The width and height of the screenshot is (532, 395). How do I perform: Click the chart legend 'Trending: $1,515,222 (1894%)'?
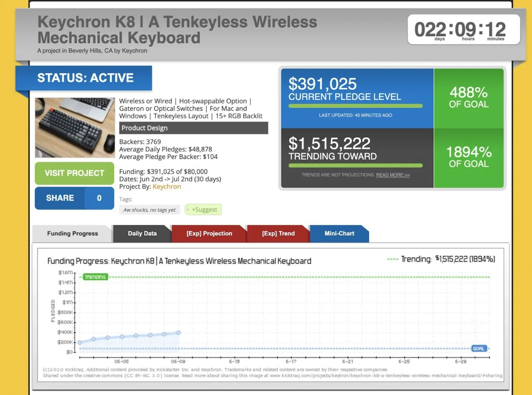[x=441, y=259]
